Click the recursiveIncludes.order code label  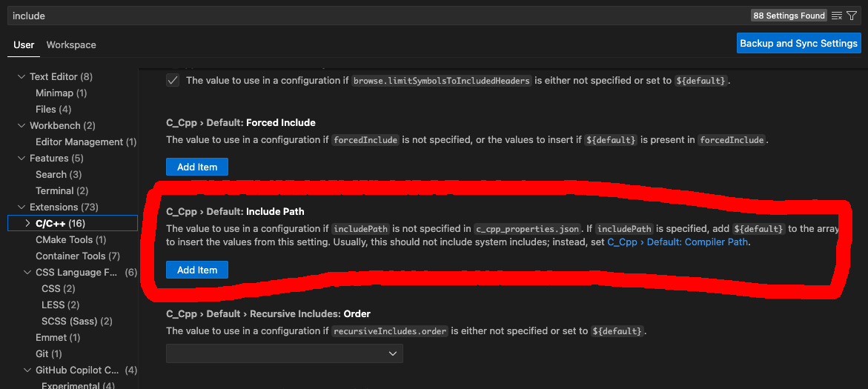pyautogui.click(x=389, y=331)
